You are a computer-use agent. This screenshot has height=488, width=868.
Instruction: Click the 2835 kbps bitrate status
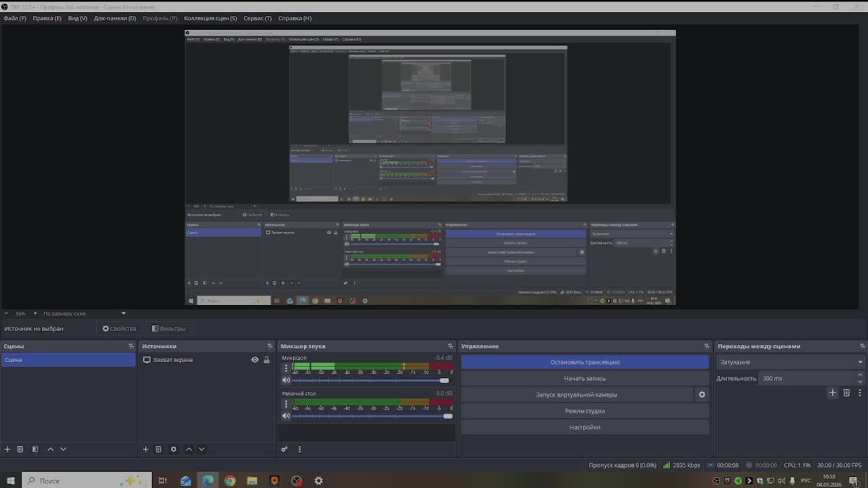(682, 466)
